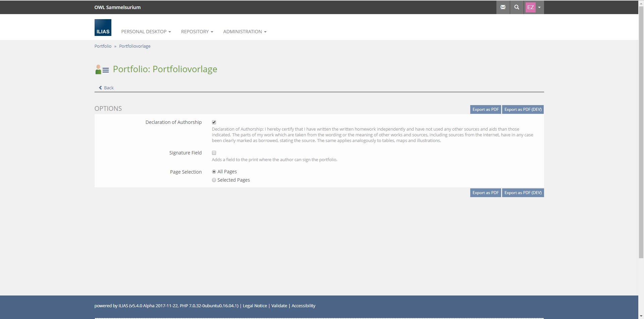644x319 pixels.
Task: Open the mail envelope icon
Action: 503,7
